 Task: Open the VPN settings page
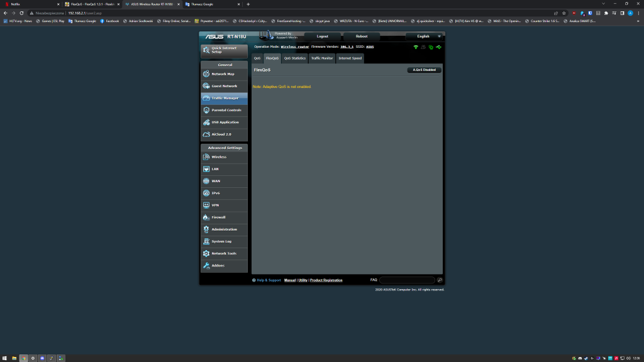tap(224, 206)
